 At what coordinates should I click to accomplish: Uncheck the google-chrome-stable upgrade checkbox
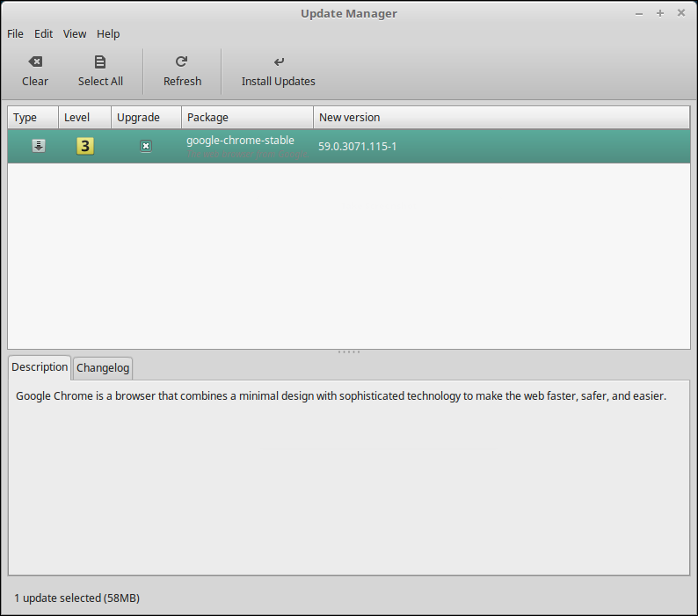(x=146, y=146)
